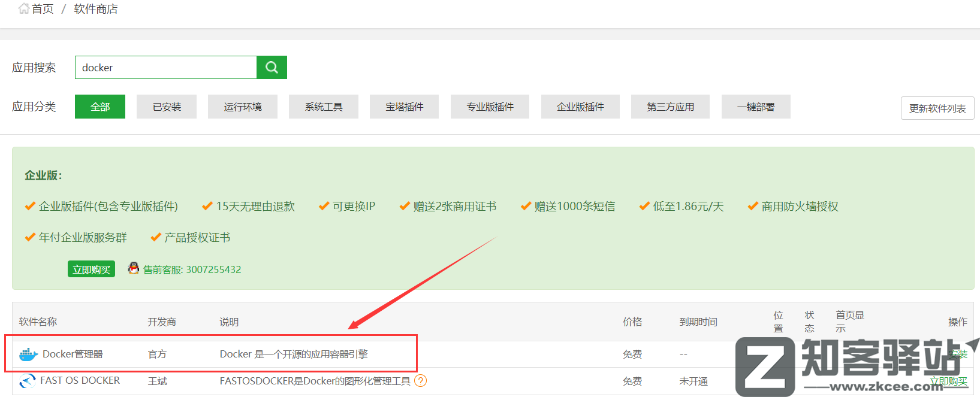980x397 pixels.
Task: Select the 一键部署 category
Action: [756, 107]
